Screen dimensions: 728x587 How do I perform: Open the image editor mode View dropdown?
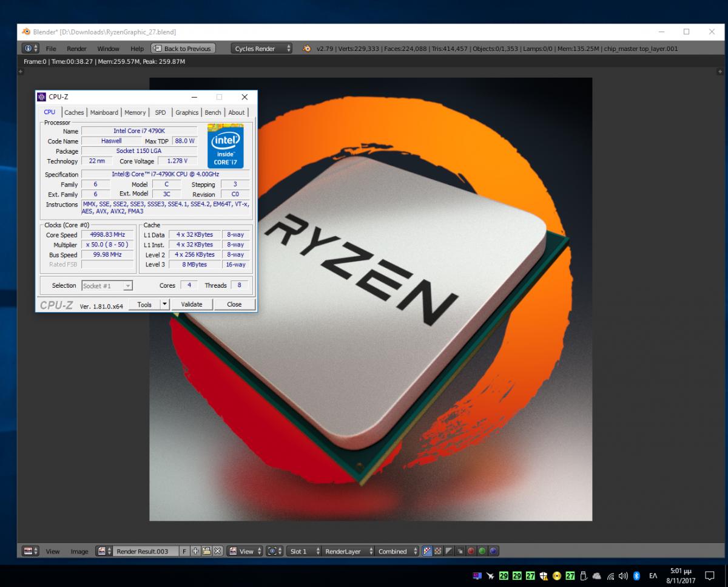[245, 551]
